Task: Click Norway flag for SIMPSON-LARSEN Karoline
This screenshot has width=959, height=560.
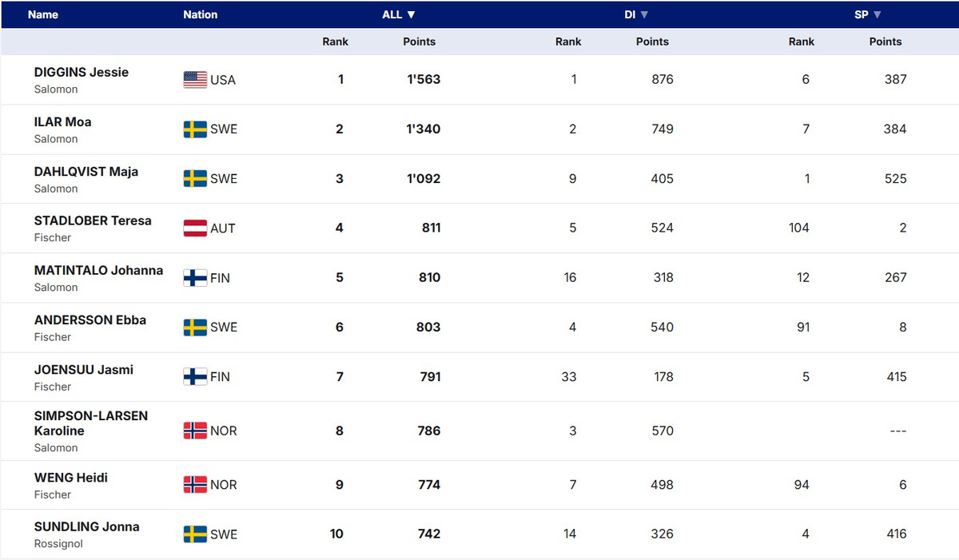Action: coord(195,431)
